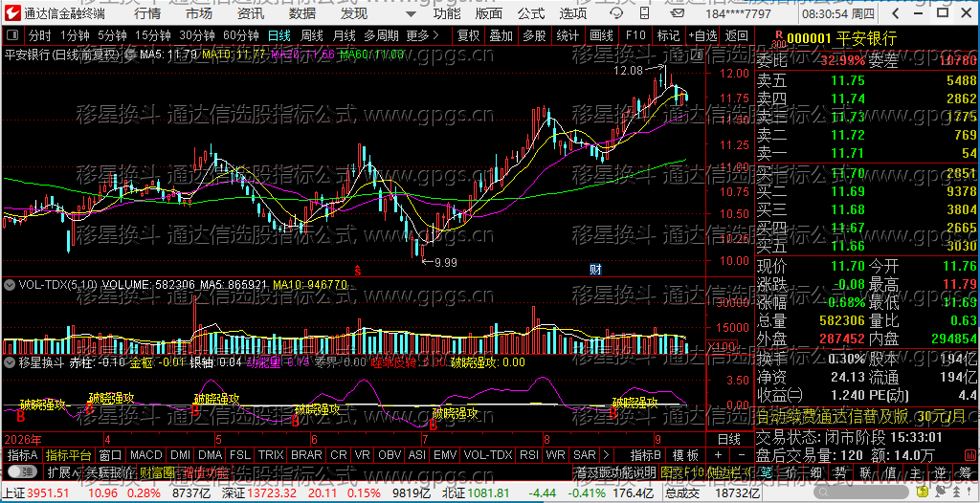Screen dimensions: 980x503
Task: Click the R300 badge beside stock code 000001
Action: (x=778, y=39)
